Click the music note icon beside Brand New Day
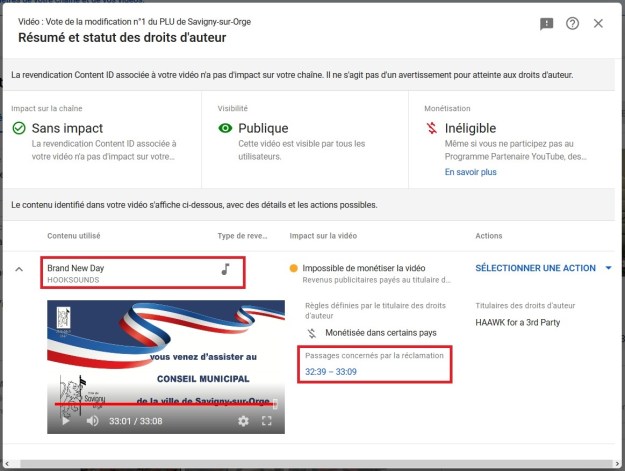Screen dimensions: 625x471 [x=226, y=269]
